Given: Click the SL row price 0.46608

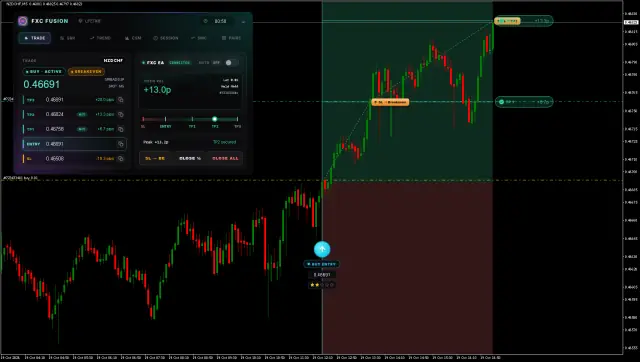Looking at the screenshot, I should (55, 158).
